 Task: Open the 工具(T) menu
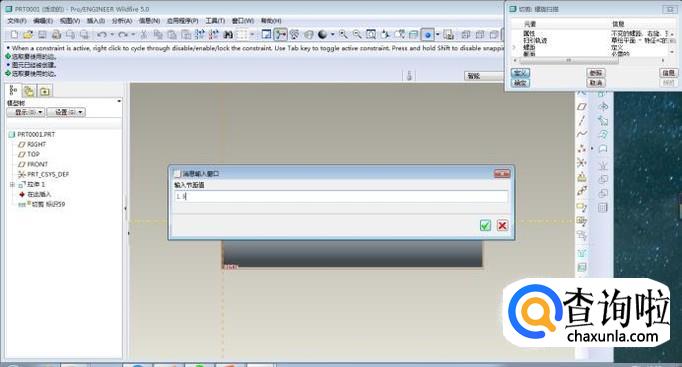click(215, 20)
